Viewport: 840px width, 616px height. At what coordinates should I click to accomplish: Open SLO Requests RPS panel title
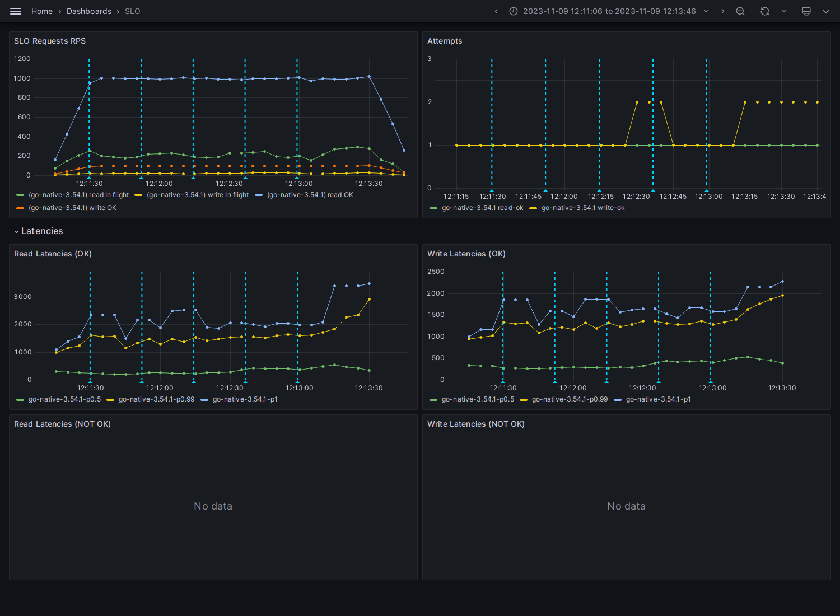[50, 41]
